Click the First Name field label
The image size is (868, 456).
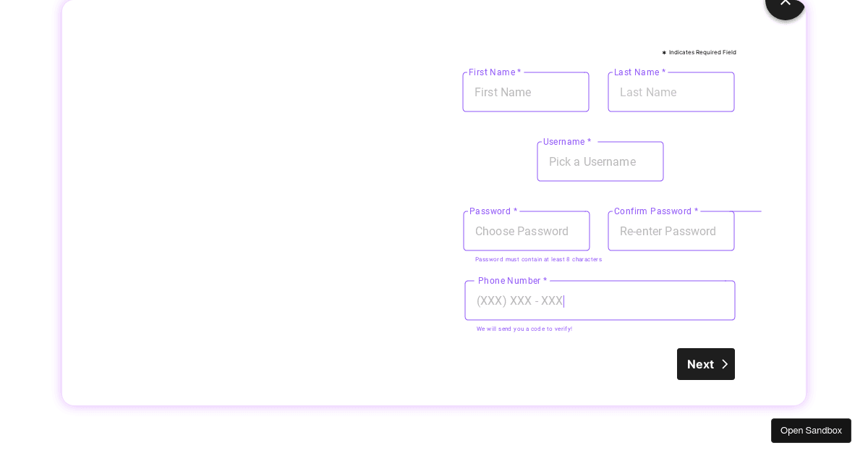492,72
